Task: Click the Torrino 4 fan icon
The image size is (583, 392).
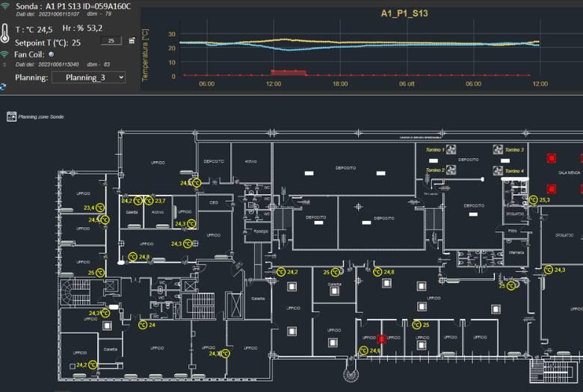Action: coord(498,171)
